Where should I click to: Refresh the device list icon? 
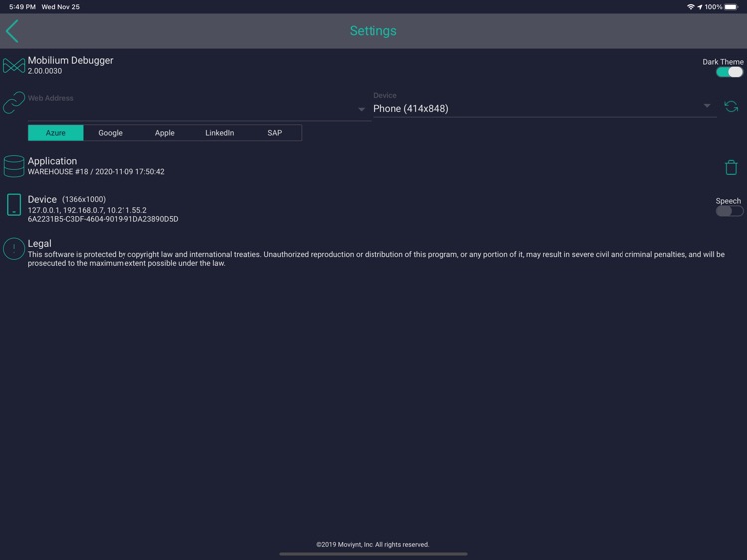tap(731, 106)
